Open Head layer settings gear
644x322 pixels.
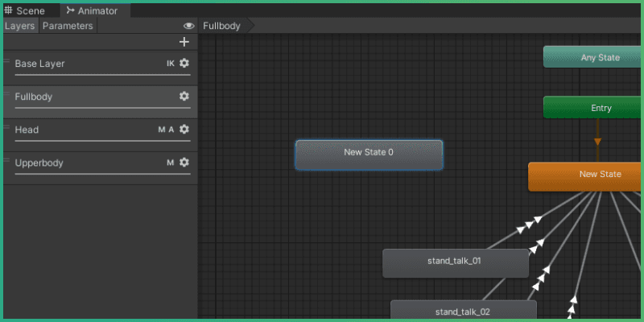pos(184,129)
